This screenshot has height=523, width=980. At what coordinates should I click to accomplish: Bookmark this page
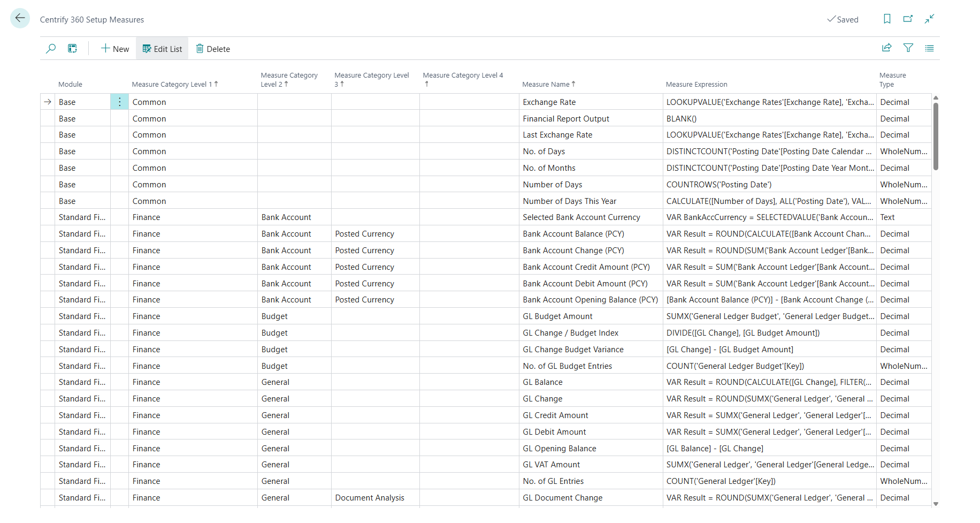click(887, 19)
